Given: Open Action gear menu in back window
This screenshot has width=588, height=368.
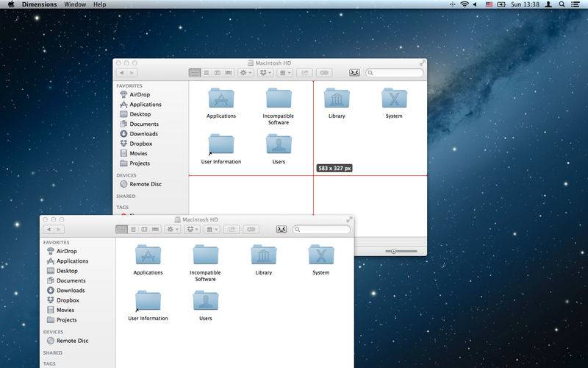Looking at the screenshot, I should point(245,73).
